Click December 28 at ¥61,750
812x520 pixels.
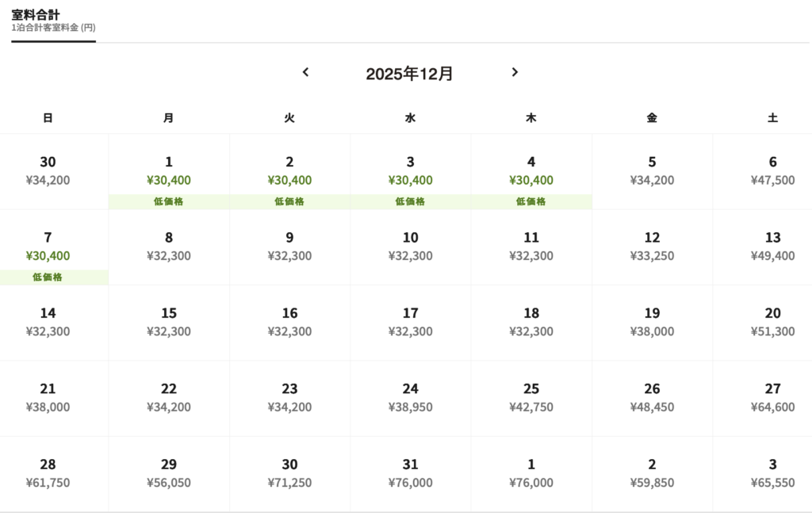point(54,475)
